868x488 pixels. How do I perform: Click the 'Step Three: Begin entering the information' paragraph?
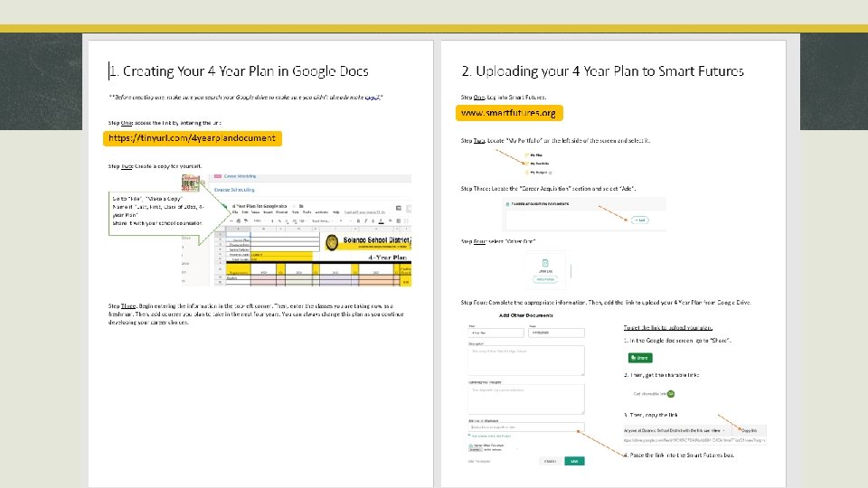click(256, 314)
